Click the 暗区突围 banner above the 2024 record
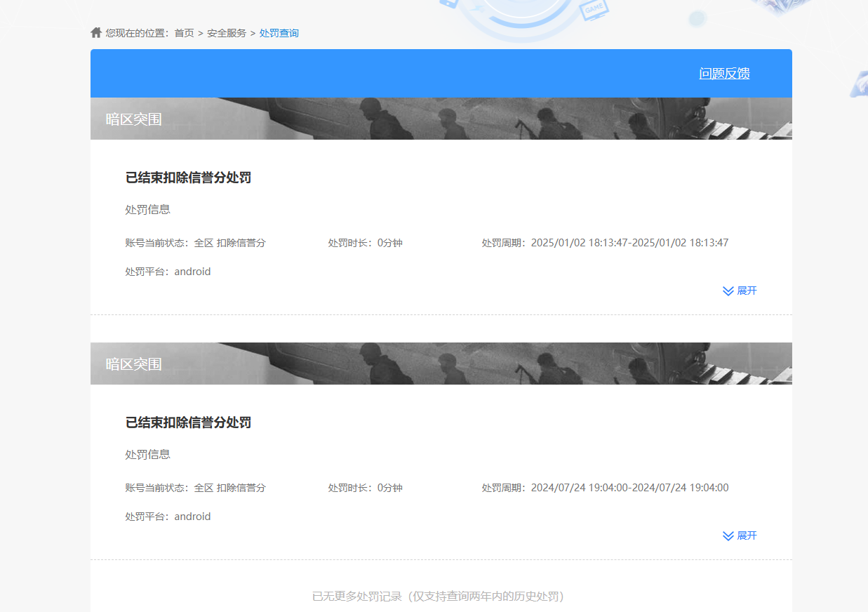The width and height of the screenshot is (868, 612). tap(133, 364)
